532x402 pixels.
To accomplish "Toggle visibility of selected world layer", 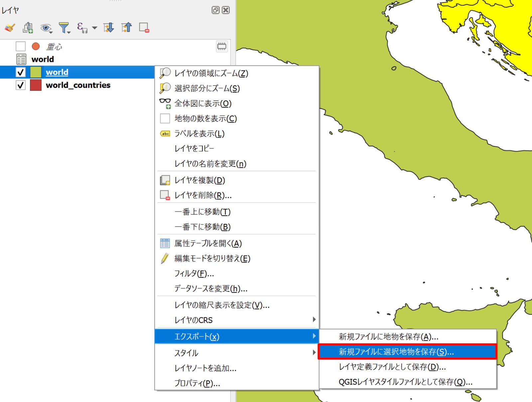I will 21,72.
